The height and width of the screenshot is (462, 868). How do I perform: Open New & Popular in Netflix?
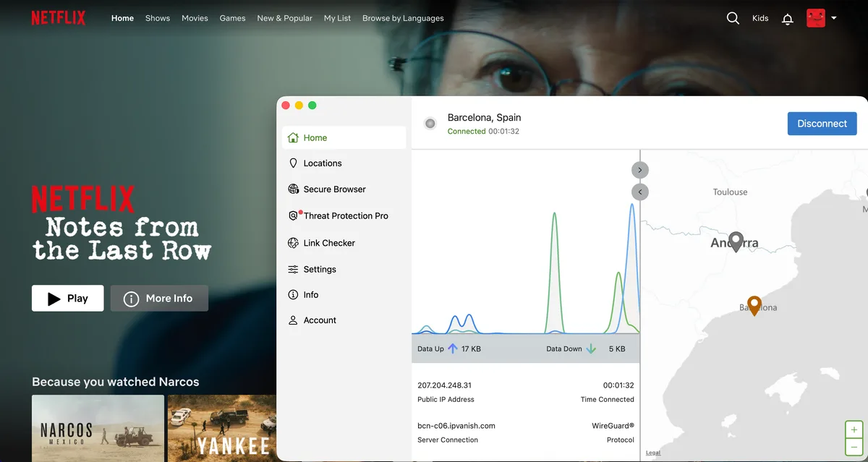[285, 18]
